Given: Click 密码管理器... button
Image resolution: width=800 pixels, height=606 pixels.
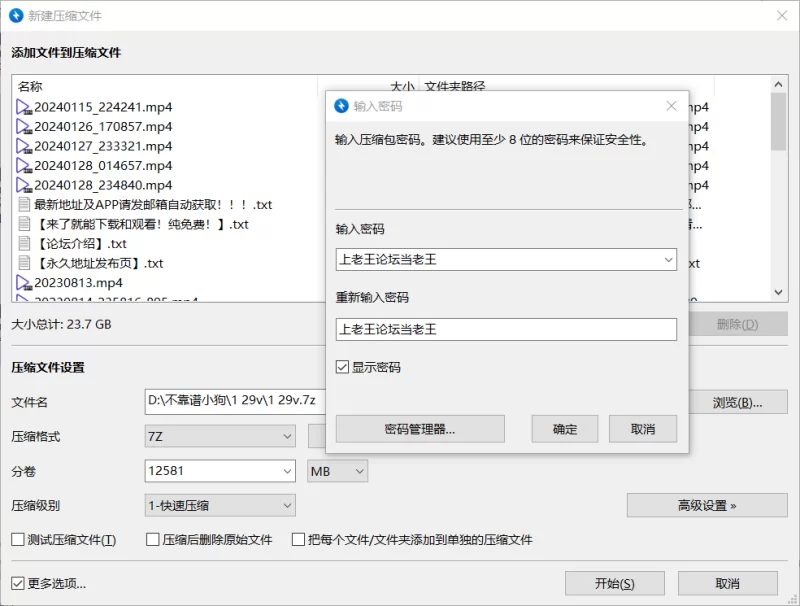Looking at the screenshot, I should click(x=420, y=429).
